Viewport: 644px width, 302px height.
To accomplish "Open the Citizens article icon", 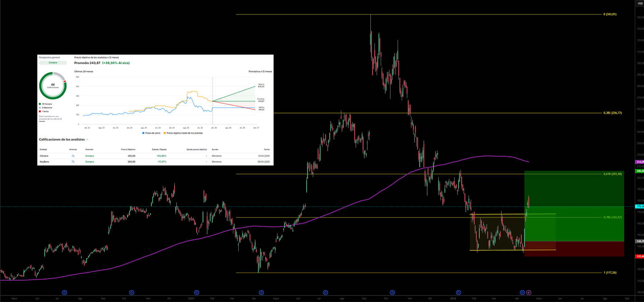I will point(73,156).
